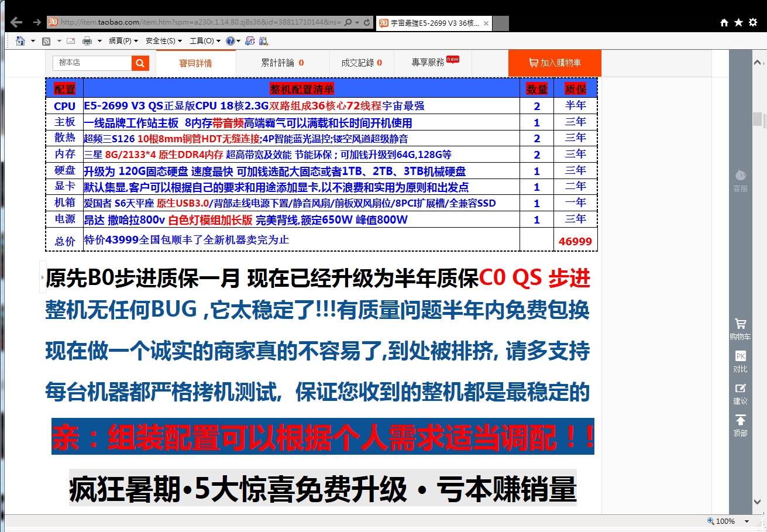The width and height of the screenshot is (767, 532).
Task: Expand the Home button dropdown arrow
Action: 33,41
